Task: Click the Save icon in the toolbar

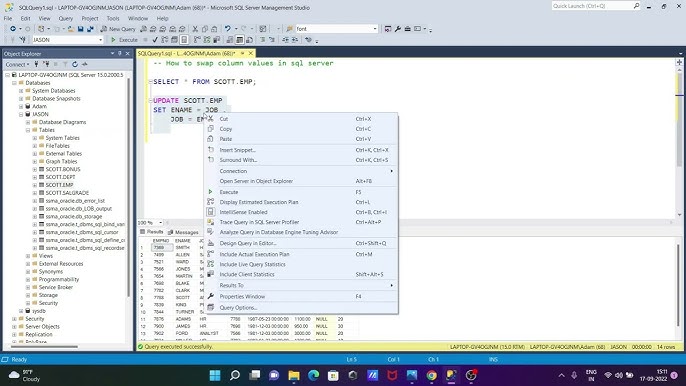Action: [x=80, y=29]
